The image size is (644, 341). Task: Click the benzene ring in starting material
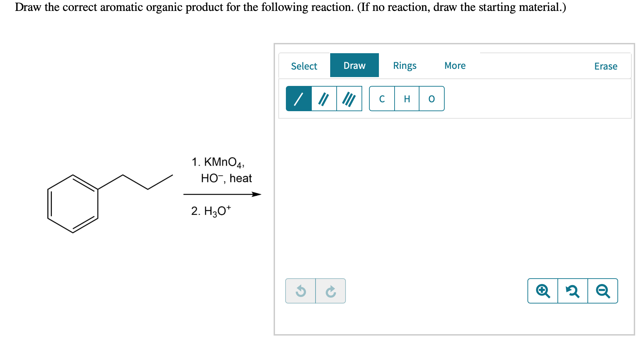click(73, 204)
